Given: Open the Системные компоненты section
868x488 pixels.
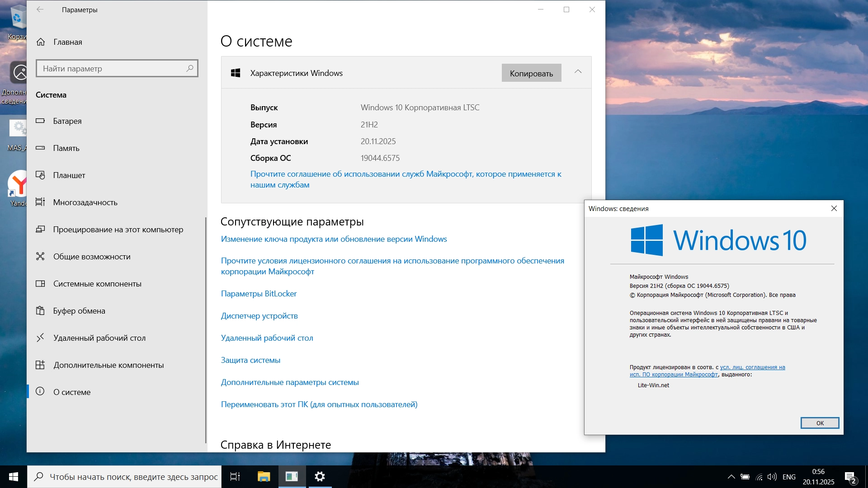Looking at the screenshot, I should (x=97, y=284).
